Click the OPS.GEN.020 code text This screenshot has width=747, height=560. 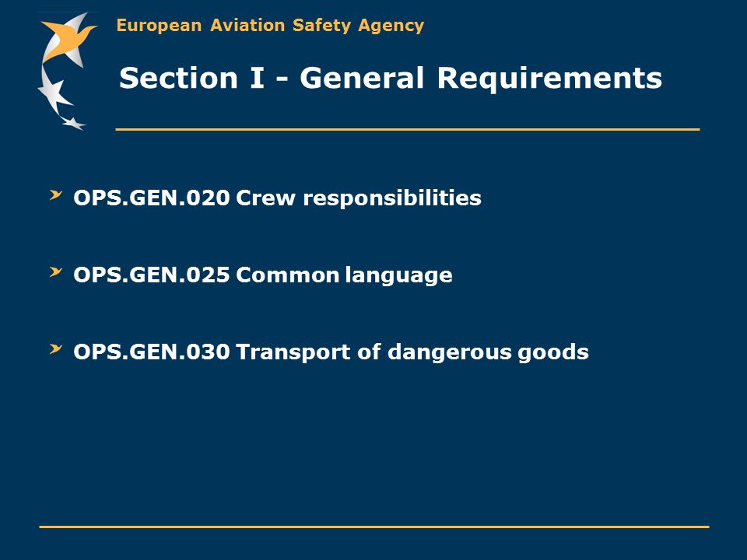[x=152, y=198]
